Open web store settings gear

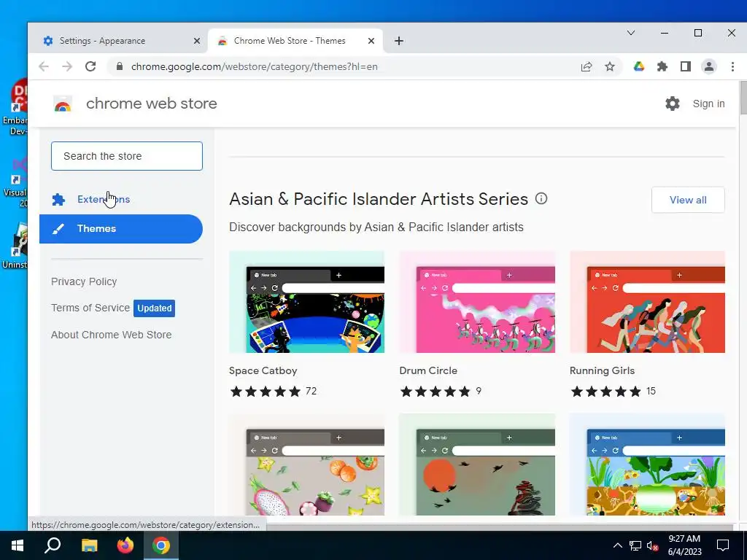point(672,104)
